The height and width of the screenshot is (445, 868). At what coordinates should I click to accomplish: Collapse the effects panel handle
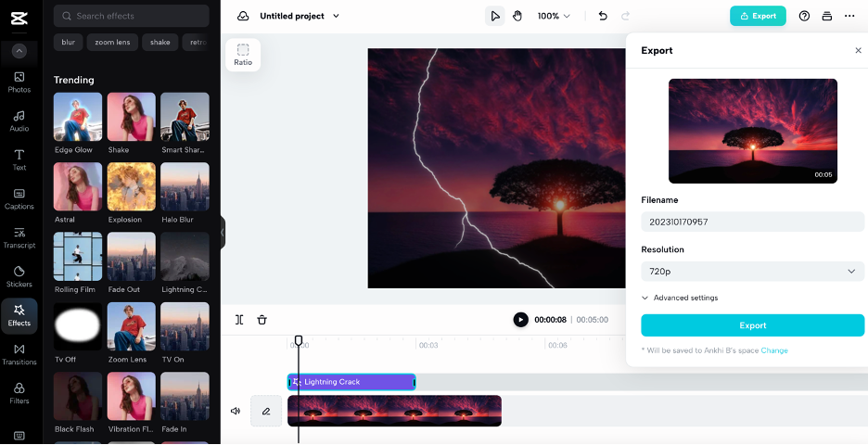pos(223,233)
